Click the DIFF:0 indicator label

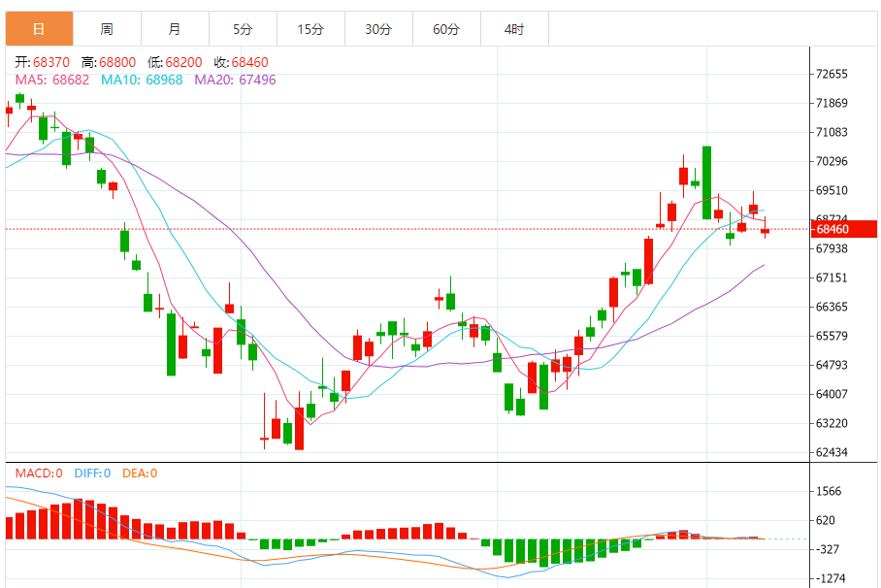(x=92, y=474)
